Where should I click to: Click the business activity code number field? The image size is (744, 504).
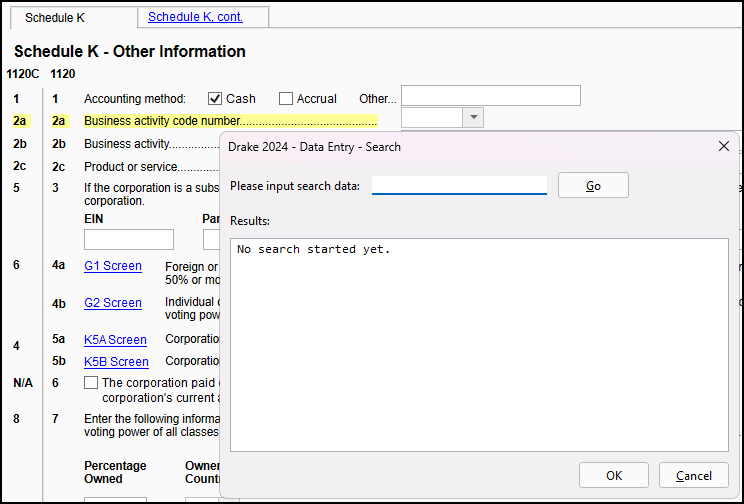tap(432, 118)
